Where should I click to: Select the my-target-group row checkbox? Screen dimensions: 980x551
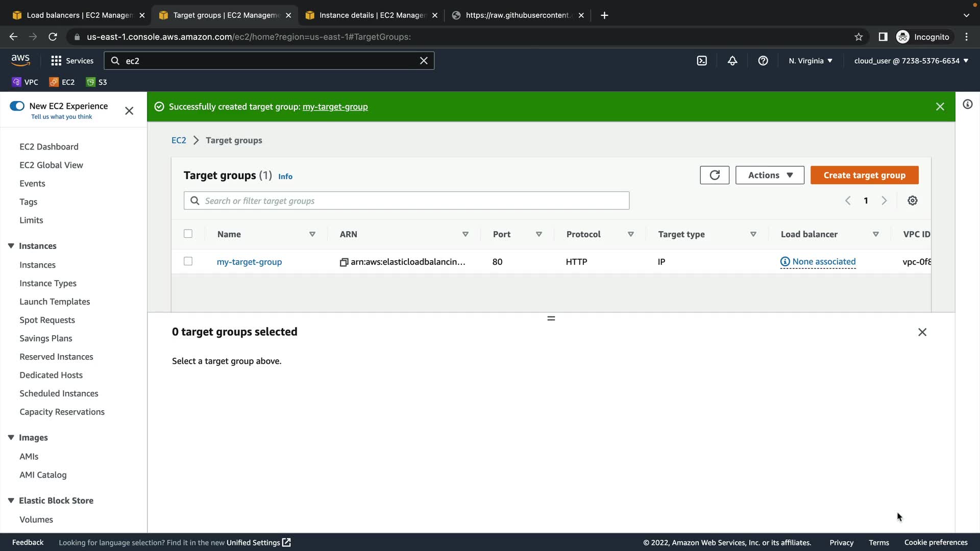[x=188, y=261]
